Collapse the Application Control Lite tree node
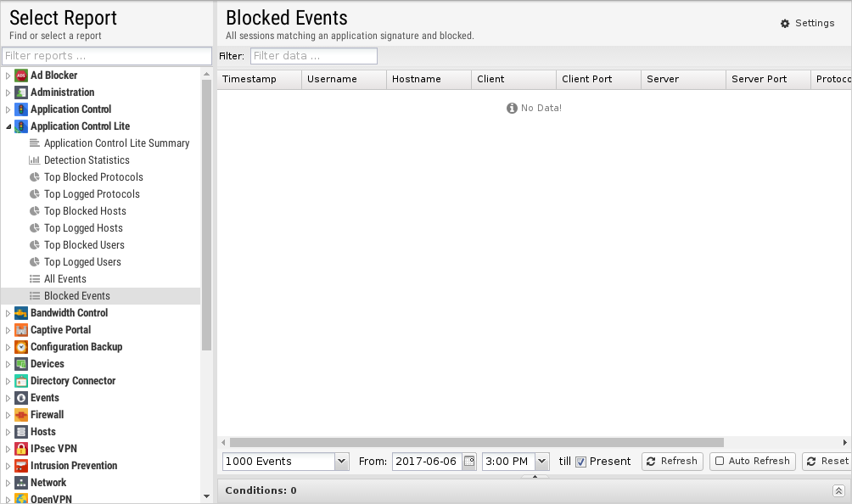Image resolution: width=852 pixels, height=504 pixels. (x=8, y=126)
